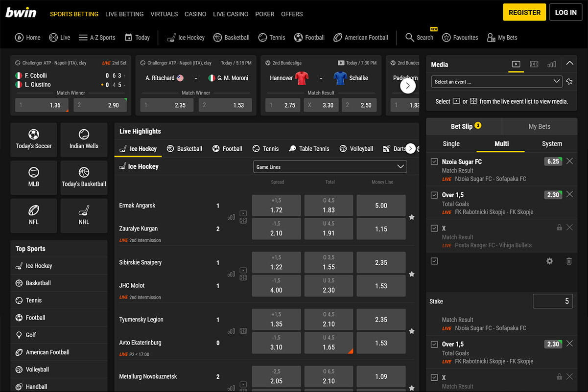Open Handball in the Top Sports list
This screenshot has width=588, height=392.
(x=59, y=387)
